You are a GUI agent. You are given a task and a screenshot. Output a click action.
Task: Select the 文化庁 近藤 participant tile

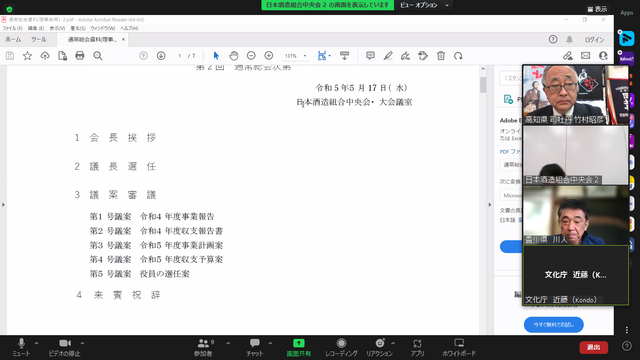pyautogui.click(x=576, y=276)
